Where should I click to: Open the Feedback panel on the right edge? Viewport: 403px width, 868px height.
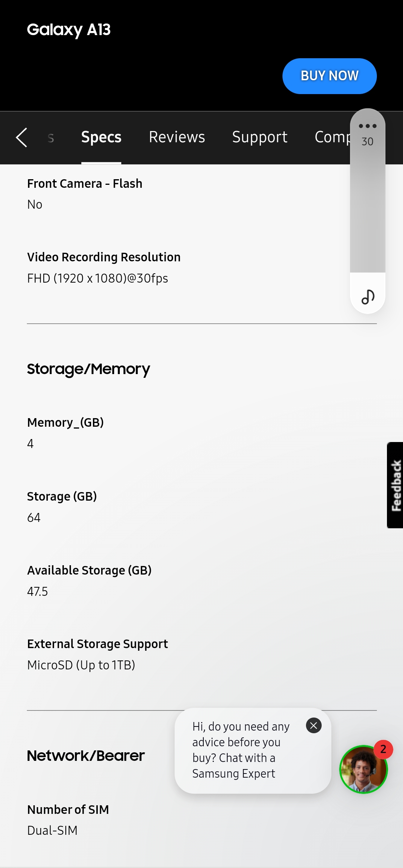coord(395,484)
